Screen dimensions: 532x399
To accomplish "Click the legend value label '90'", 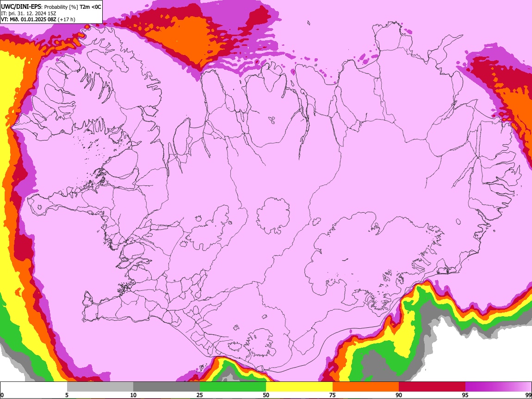I will tap(399, 395).
